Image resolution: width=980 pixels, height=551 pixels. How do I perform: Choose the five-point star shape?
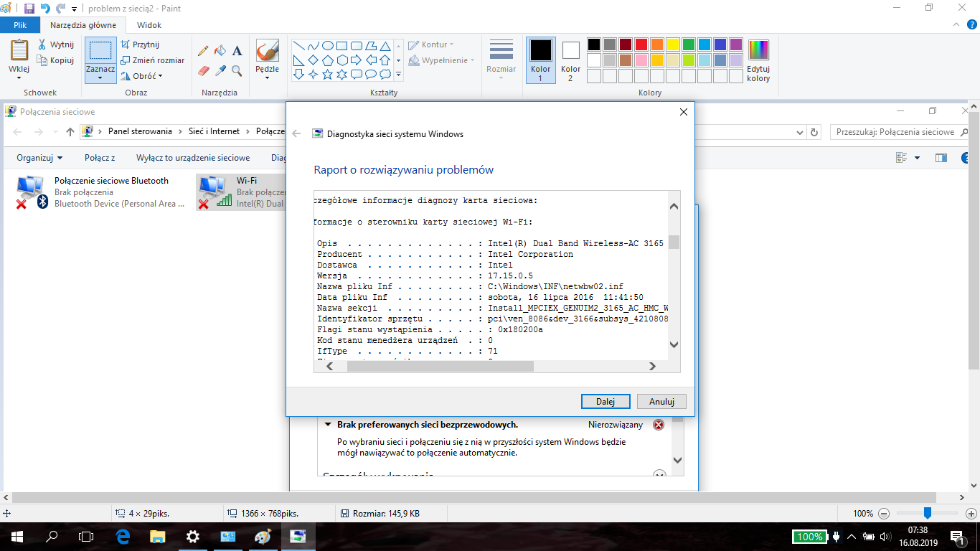point(328,74)
